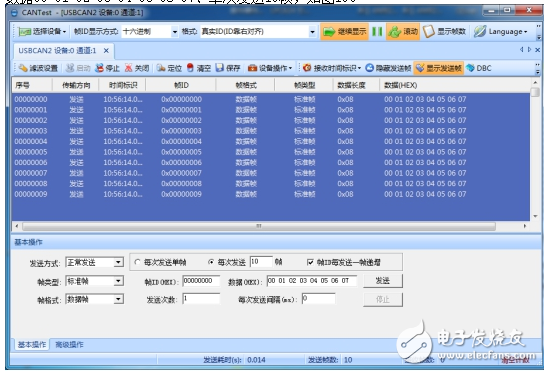Viewport: 544px width, 372px height.
Task: Open 接收时间标识 dropdown
Action: tap(332, 68)
